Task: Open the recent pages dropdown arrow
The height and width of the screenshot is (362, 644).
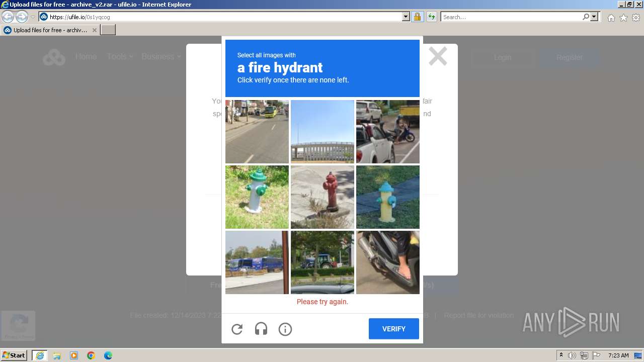Action: click(x=33, y=17)
